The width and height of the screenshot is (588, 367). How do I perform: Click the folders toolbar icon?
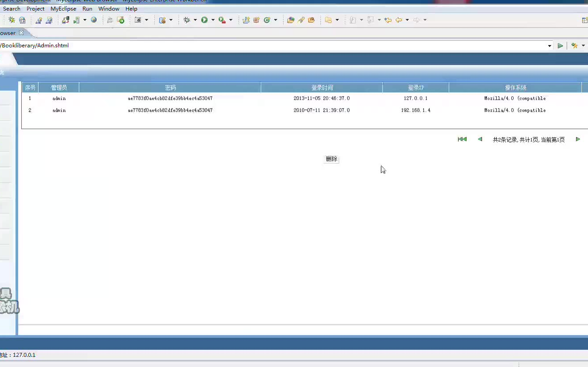(x=328, y=20)
